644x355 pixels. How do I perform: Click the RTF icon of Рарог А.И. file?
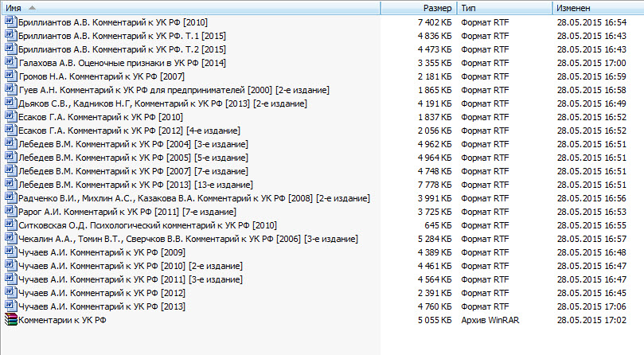point(10,212)
